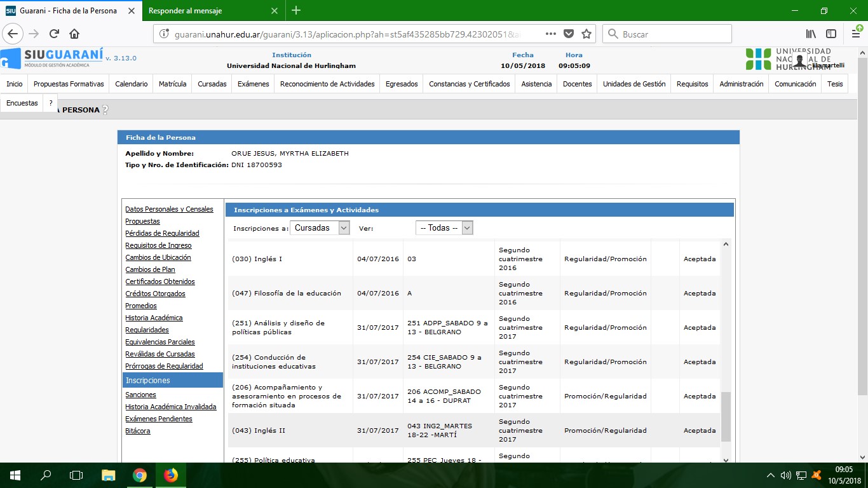
Task: Open the Reconocimiento de Actividades menu
Action: 327,84
